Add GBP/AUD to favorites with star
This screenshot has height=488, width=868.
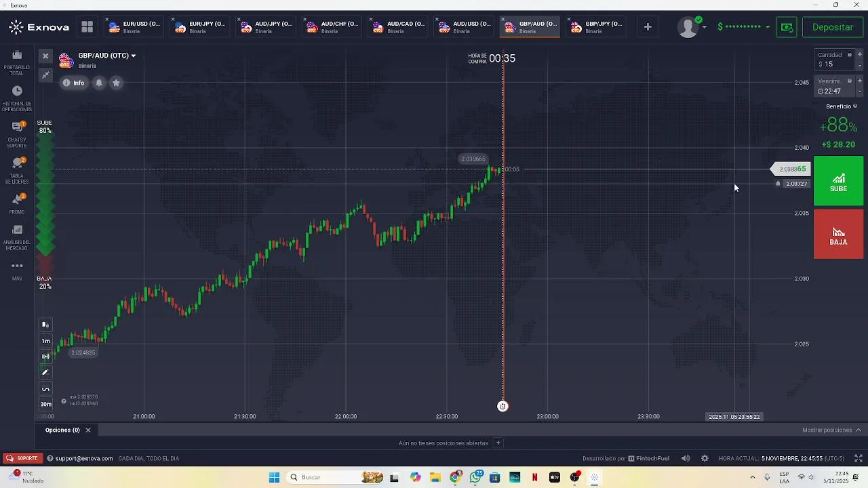coord(116,83)
